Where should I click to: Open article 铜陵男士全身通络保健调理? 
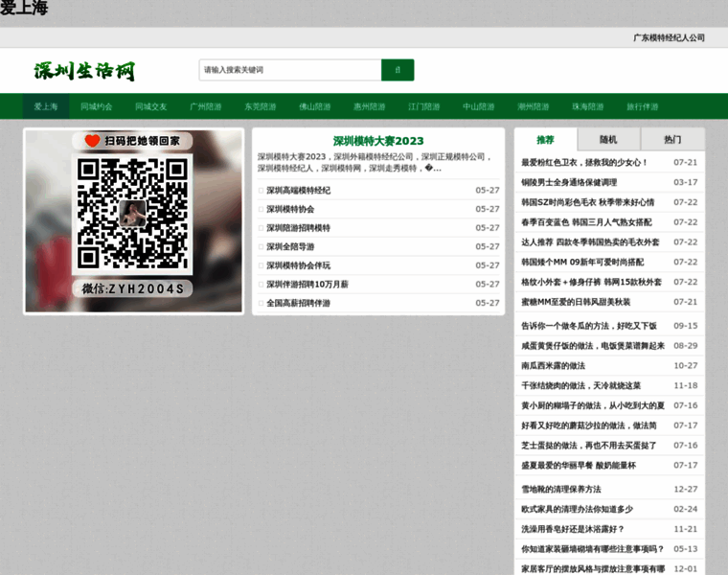tap(569, 183)
